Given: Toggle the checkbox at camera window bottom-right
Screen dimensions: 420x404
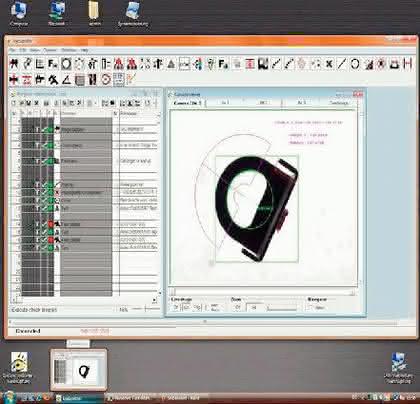Looking at the screenshot, I should (310, 308).
